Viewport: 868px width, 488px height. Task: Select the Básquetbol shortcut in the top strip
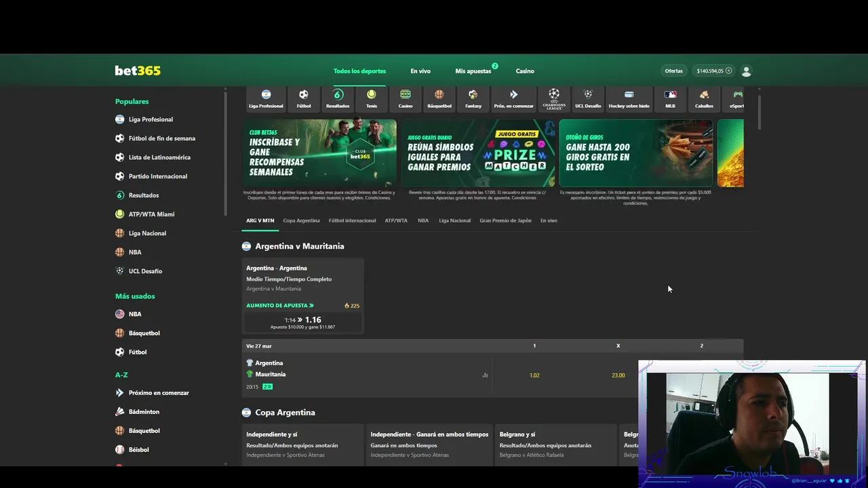coord(439,99)
